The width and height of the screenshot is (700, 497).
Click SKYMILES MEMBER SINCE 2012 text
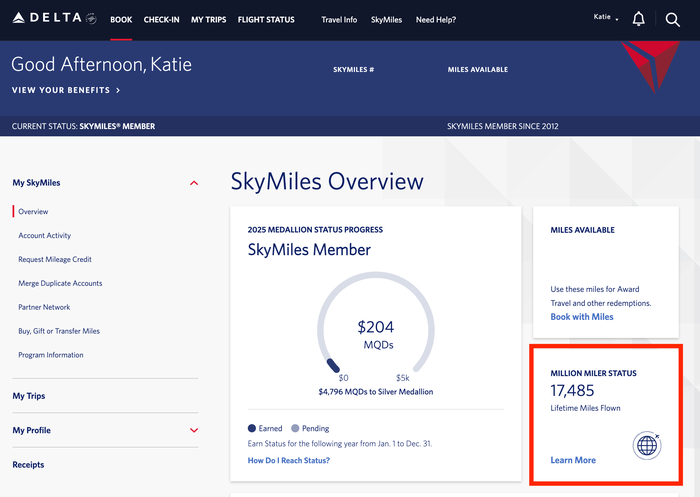[502, 126]
